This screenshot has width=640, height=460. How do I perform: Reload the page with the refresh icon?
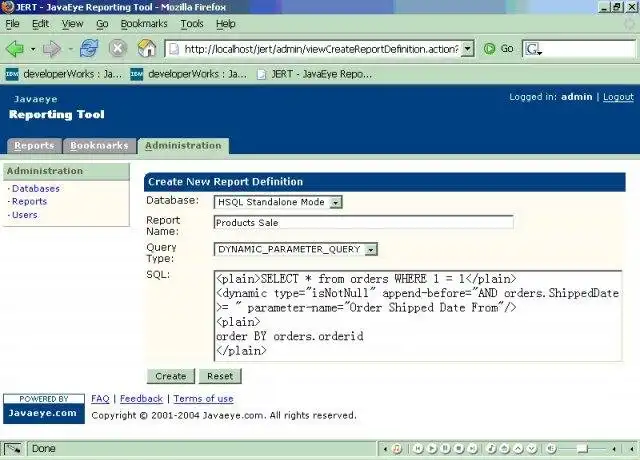point(89,49)
